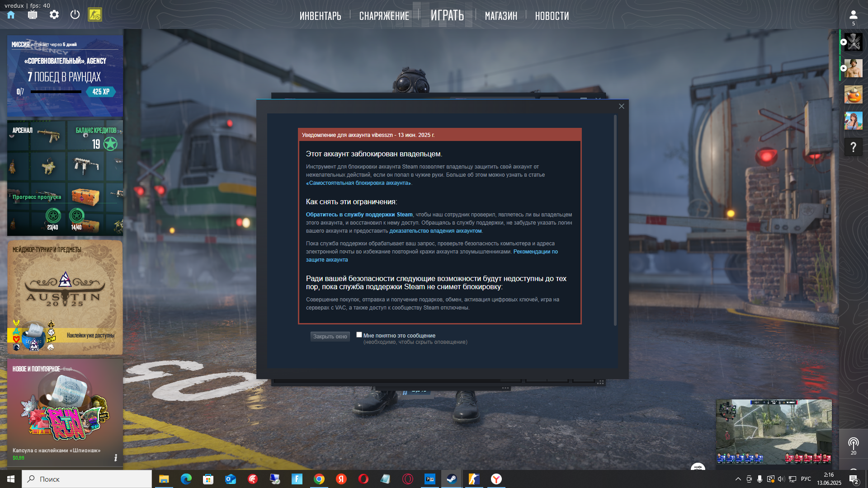Click Обратитесь в службу поддержки Steam link
Screen dimensions: 868x488
[359, 215]
